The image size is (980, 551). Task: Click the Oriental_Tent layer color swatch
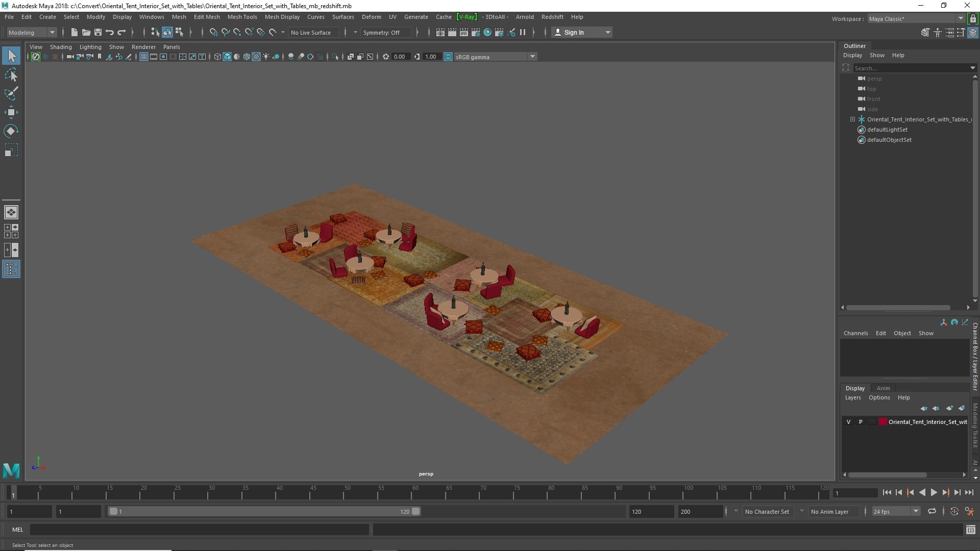(883, 422)
